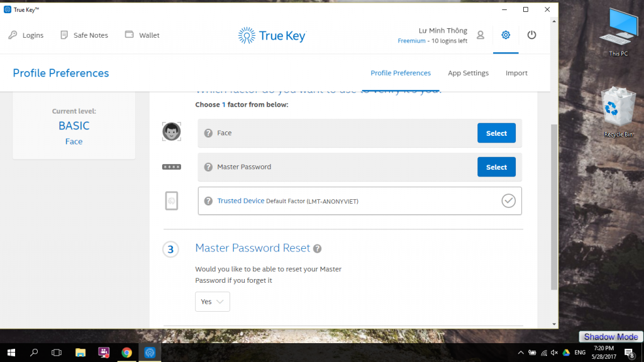Click the Freemium logins left link
Screen dimensions: 644x362
point(411,40)
